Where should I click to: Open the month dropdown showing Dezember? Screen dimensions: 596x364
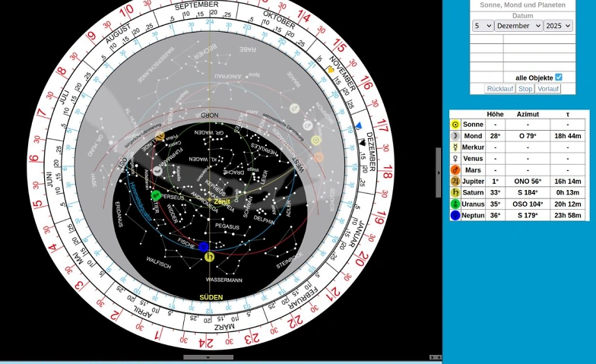tap(518, 26)
